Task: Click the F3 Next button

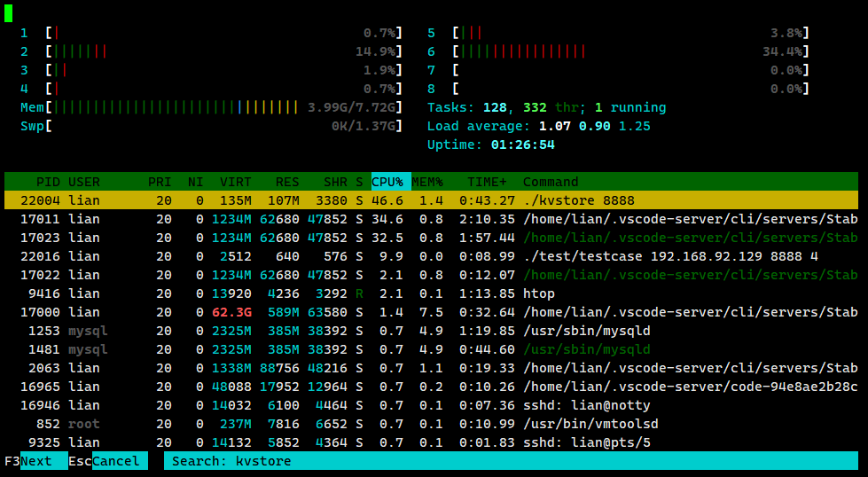Action: [x=35, y=461]
